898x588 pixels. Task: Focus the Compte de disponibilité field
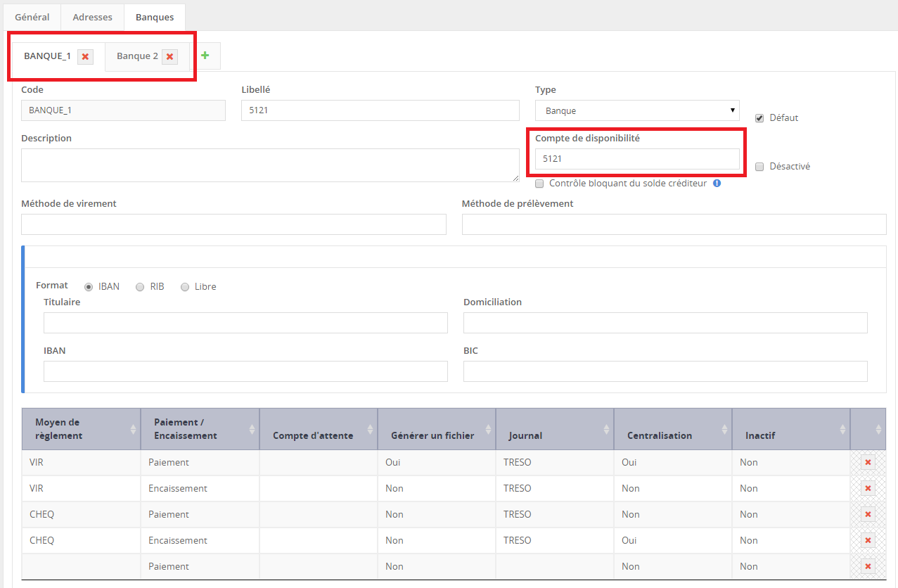636,159
